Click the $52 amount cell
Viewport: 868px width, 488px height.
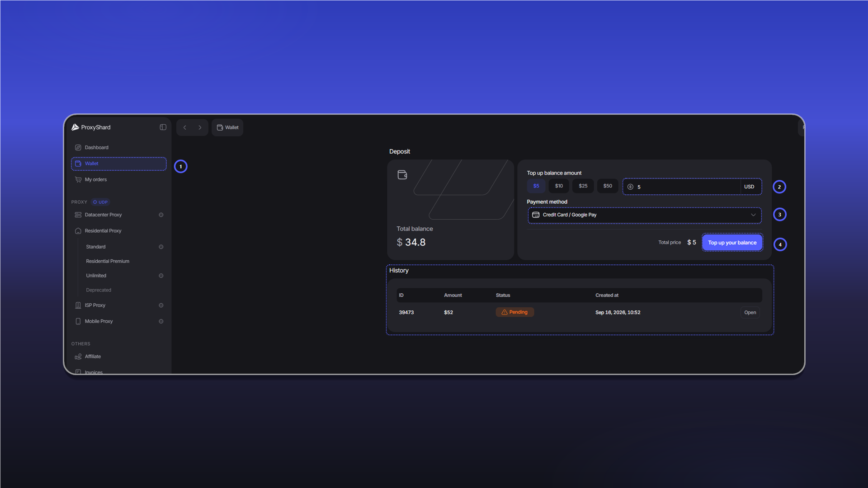click(x=448, y=313)
